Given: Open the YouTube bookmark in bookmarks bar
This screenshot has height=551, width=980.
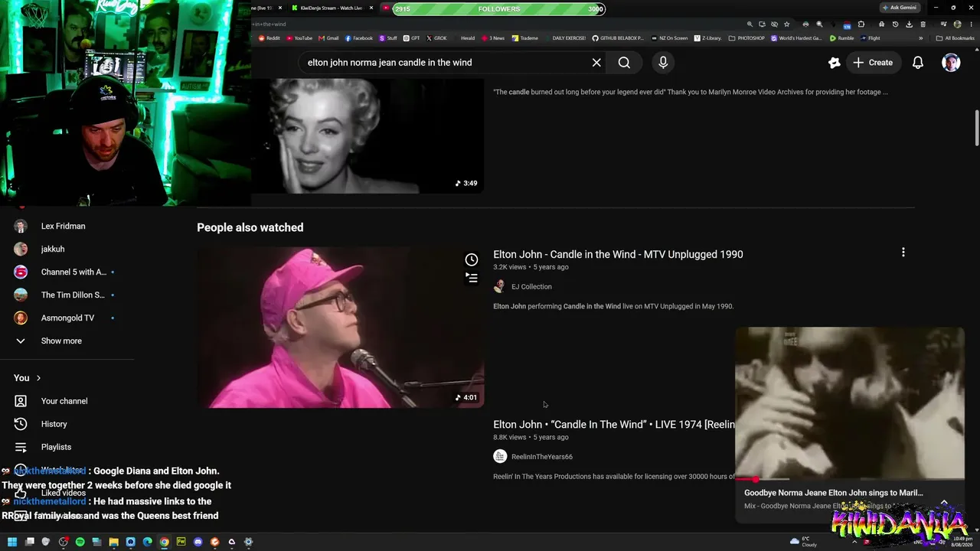Looking at the screenshot, I should 299,38.
